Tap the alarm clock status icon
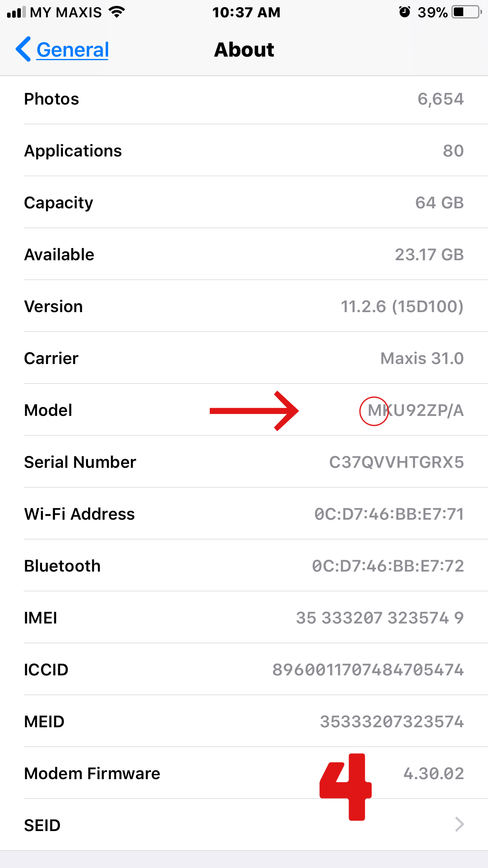The image size is (488, 868). [404, 12]
